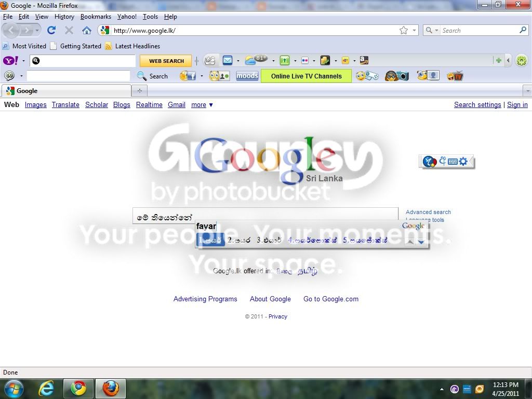Image resolution: width=532 pixels, height=399 pixels.
Task: Open IME floating bar settings gear
Action: point(463,162)
